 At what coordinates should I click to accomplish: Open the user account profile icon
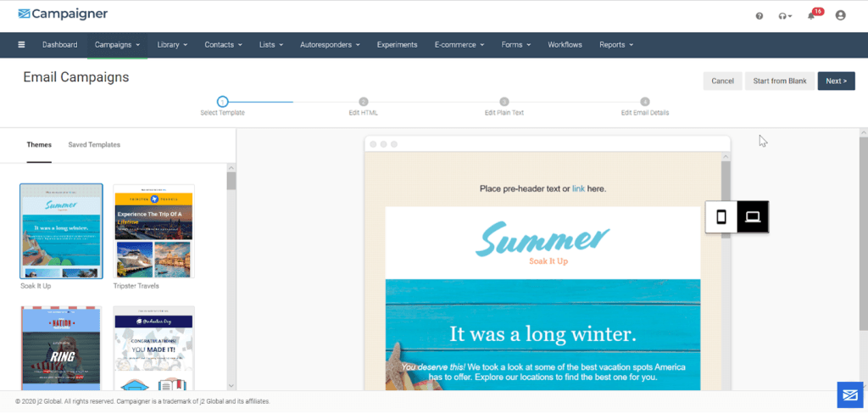coord(840,15)
